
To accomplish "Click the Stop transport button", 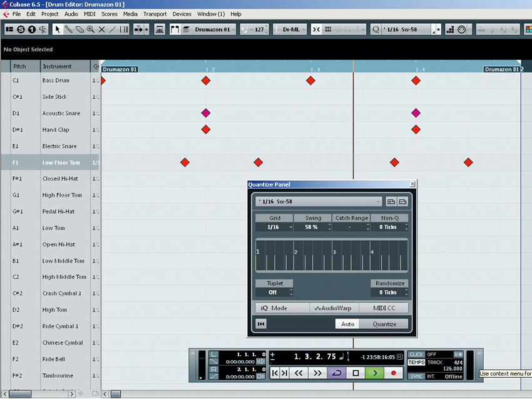I will coord(356,373).
